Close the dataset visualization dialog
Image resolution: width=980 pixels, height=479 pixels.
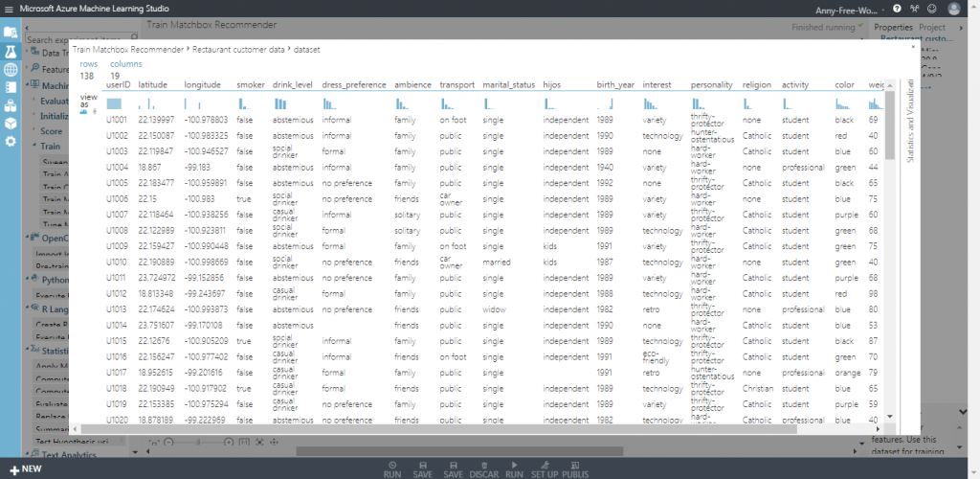(x=912, y=46)
